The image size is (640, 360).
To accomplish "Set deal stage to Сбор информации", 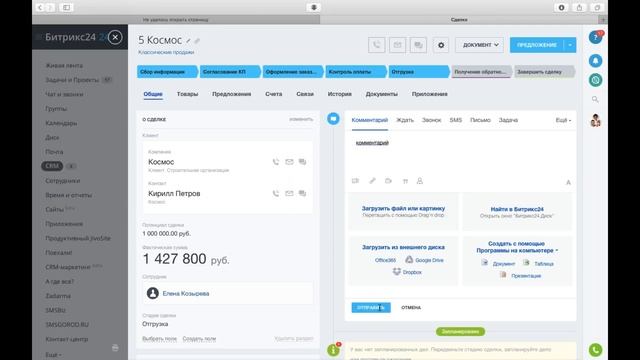I will pyautogui.click(x=167, y=72).
